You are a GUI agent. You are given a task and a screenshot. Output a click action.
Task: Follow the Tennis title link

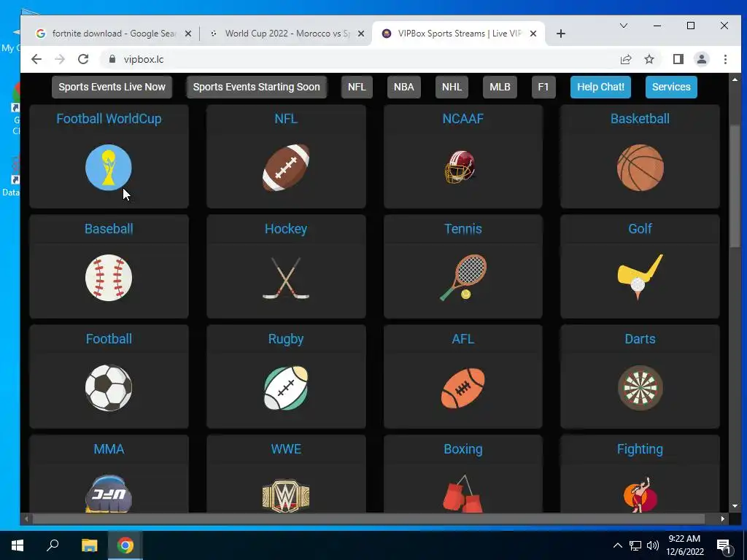(x=463, y=229)
